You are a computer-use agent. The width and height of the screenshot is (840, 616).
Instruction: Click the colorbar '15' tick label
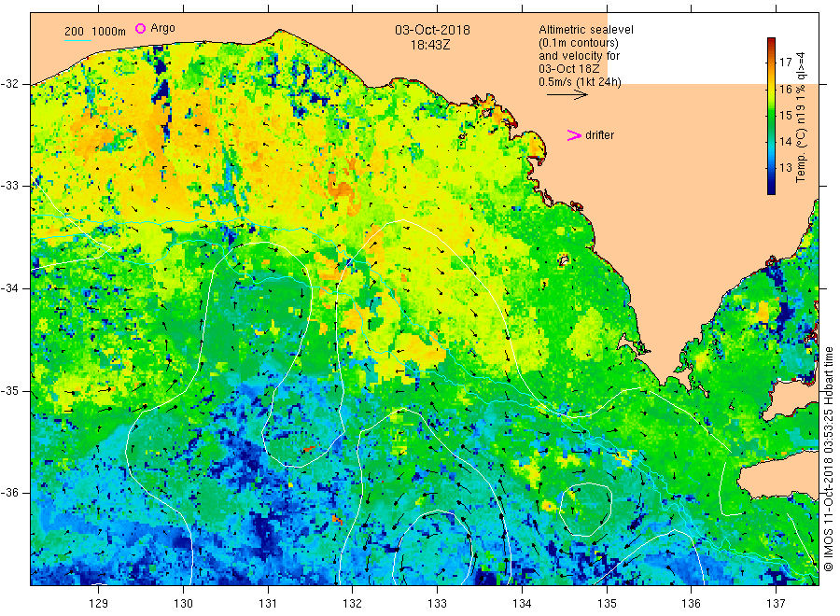[785, 115]
